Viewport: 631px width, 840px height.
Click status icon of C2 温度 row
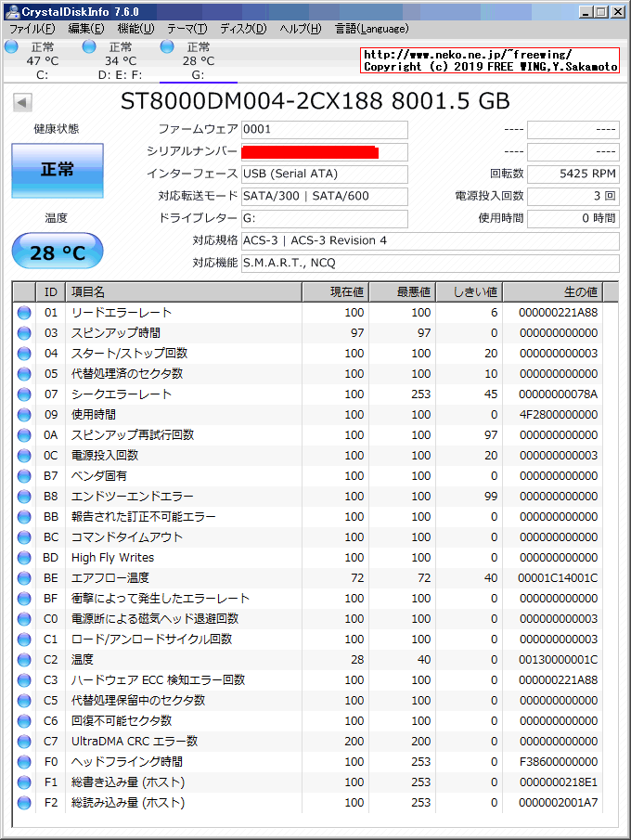(x=24, y=659)
